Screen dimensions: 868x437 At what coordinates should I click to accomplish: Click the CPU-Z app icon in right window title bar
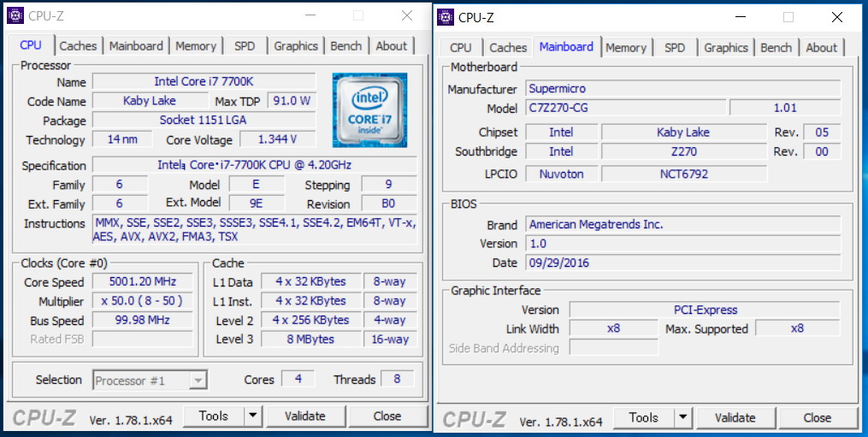pos(446,17)
